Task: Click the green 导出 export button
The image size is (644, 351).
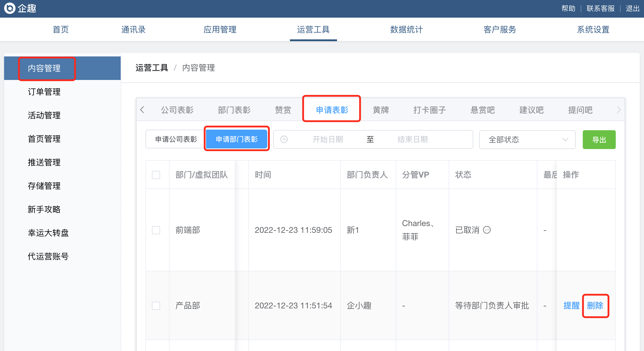Action: tap(599, 140)
